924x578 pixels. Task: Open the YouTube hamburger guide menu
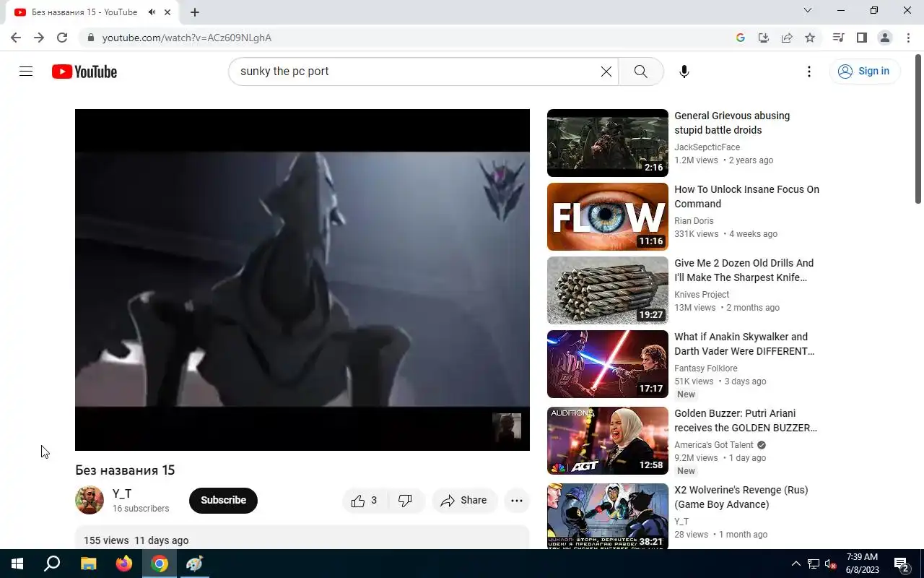tap(26, 72)
